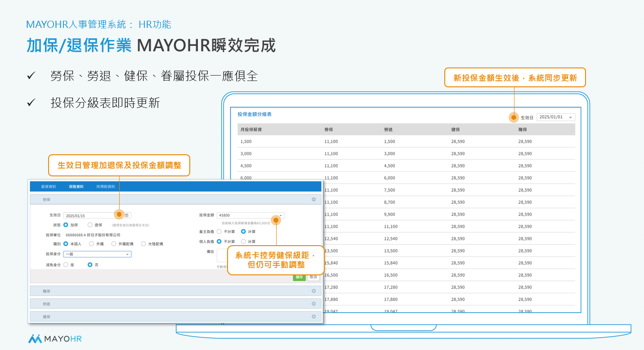Image resolution: width=644 pixels, height=350 pixels.
Task: Collapse the 勞保 section via minus icon
Action: (313, 199)
